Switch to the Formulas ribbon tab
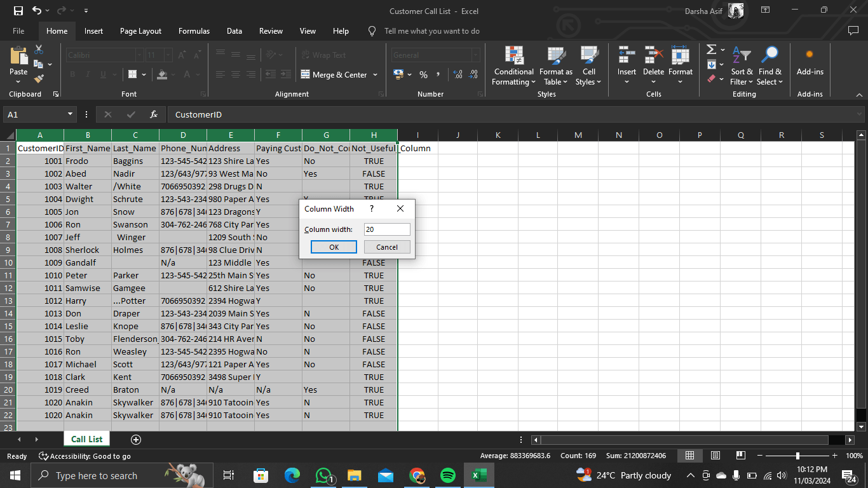868x488 pixels. [194, 30]
